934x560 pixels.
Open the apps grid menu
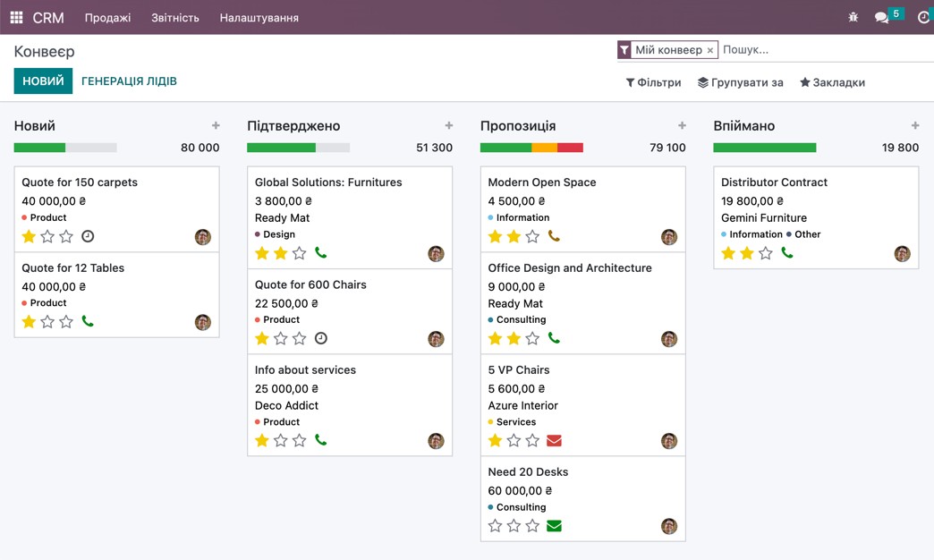pos(15,16)
